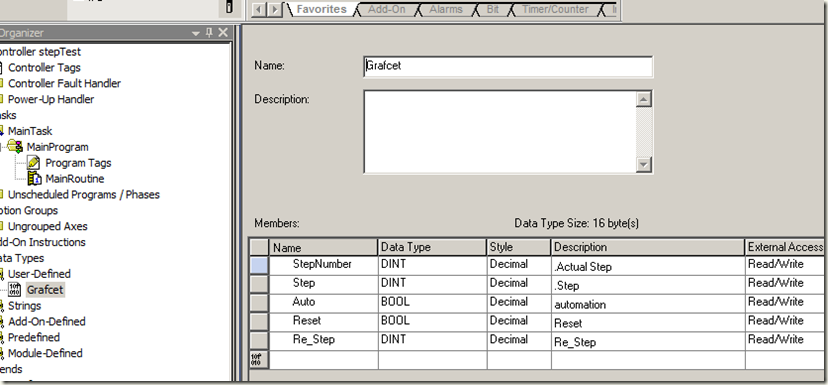Click the StepNumber member name cell
This screenshot has height=385, width=828.
coord(324,265)
